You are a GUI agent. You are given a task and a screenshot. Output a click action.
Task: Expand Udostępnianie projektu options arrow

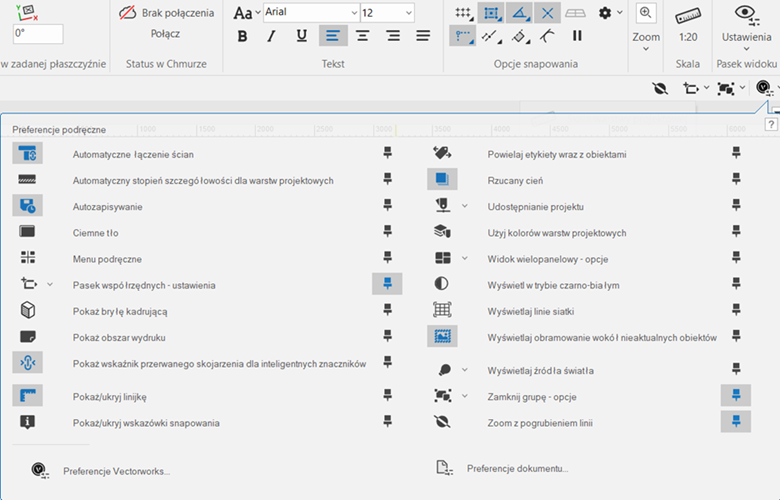465,206
